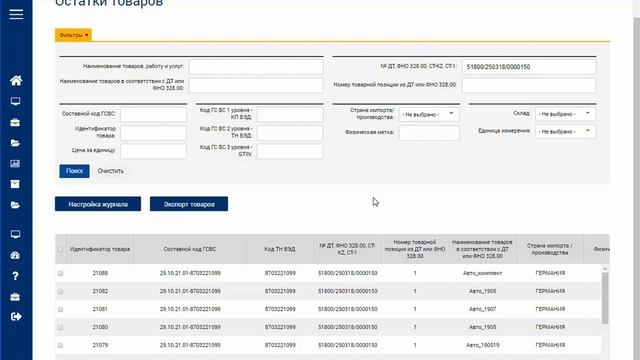
Task: Check the row checkbox for item 21081
Action: click(60, 309)
